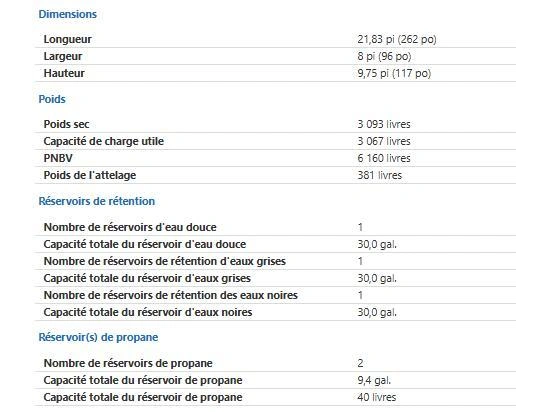Select Capacité totale du réservoir d'eaux grises
Viewport: 549px width, 412px height.
147,278
